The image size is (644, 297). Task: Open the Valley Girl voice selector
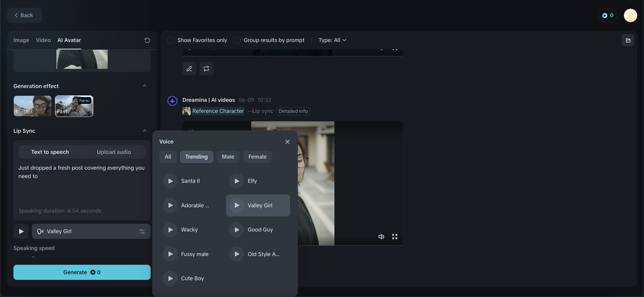coord(91,231)
